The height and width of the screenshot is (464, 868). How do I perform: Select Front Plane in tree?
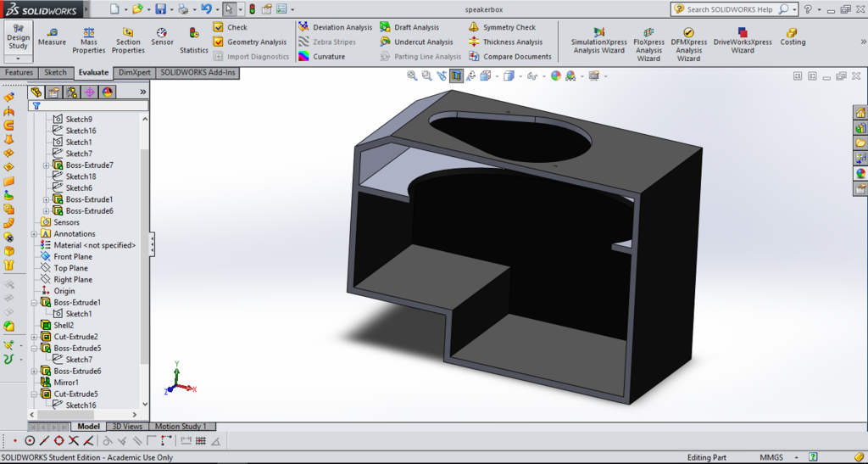66,256
